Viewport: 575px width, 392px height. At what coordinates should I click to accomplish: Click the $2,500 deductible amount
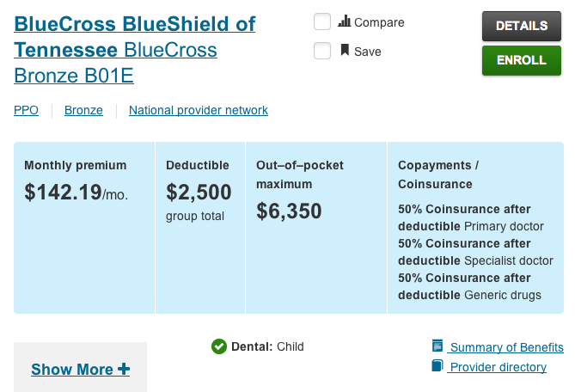click(199, 193)
